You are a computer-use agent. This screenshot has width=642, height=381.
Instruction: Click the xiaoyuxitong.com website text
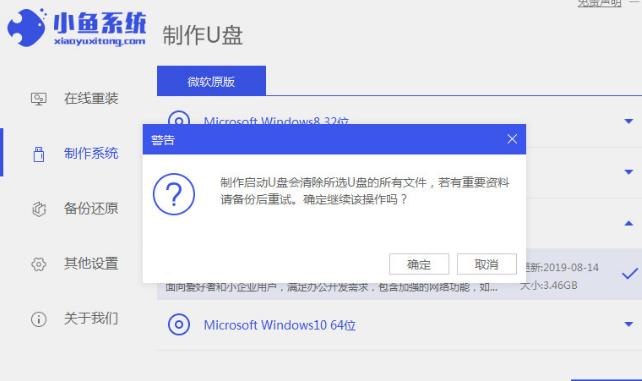[x=99, y=41]
